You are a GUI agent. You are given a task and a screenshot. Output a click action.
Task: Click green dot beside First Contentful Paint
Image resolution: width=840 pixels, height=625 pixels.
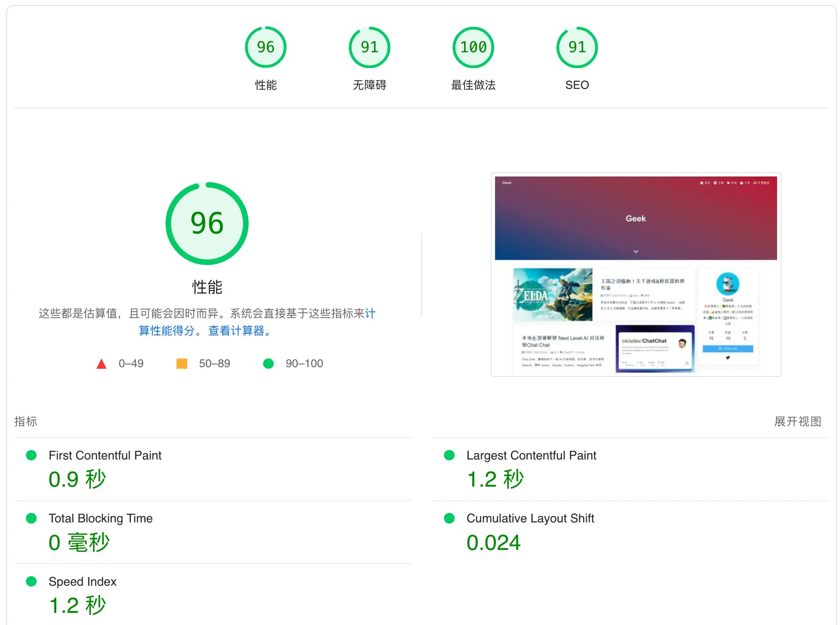[x=31, y=455]
